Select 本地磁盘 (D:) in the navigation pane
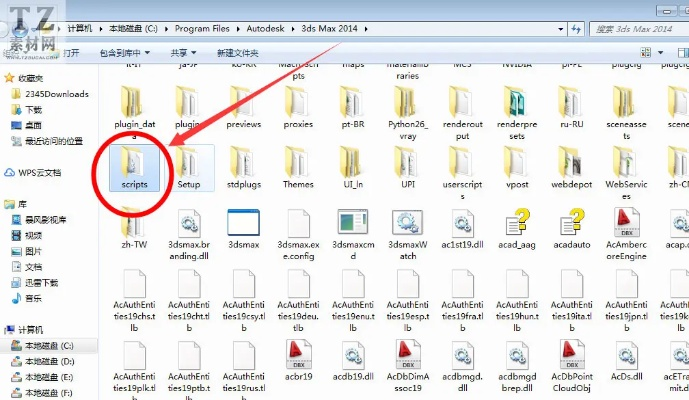Image resolution: width=689 pixels, height=400 pixels. [x=49, y=360]
